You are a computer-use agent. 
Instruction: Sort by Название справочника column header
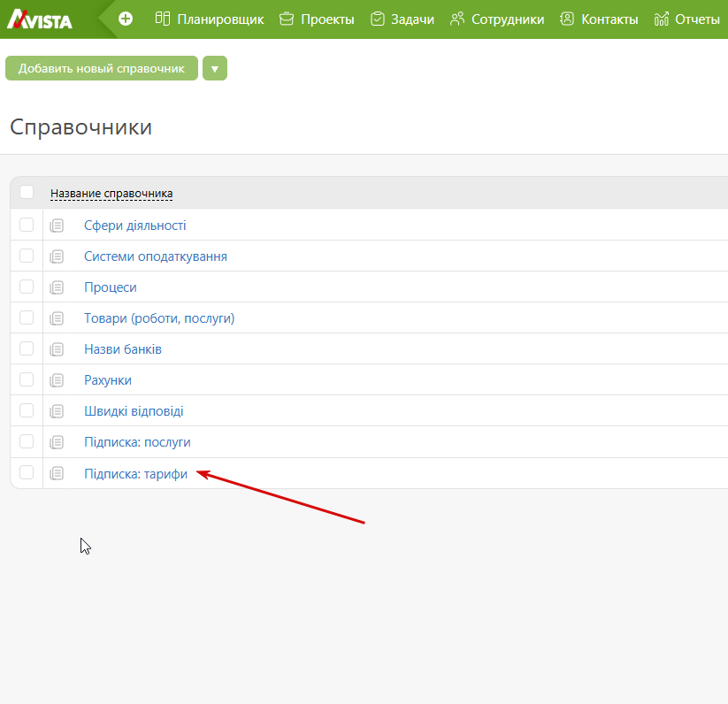(x=111, y=194)
